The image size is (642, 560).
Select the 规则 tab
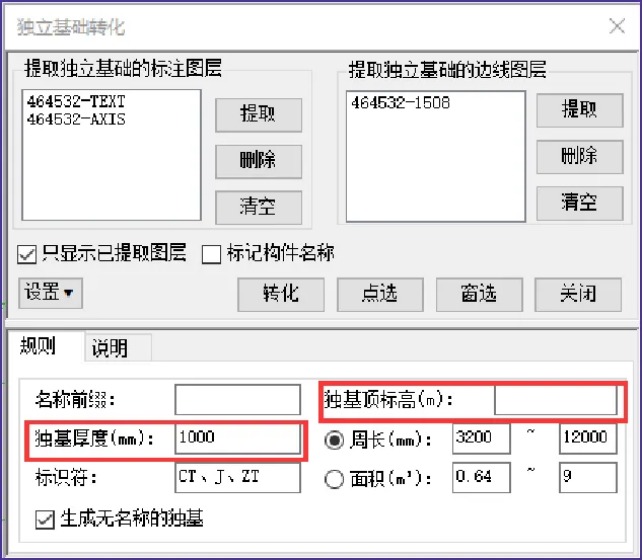click(x=39, y=347)
